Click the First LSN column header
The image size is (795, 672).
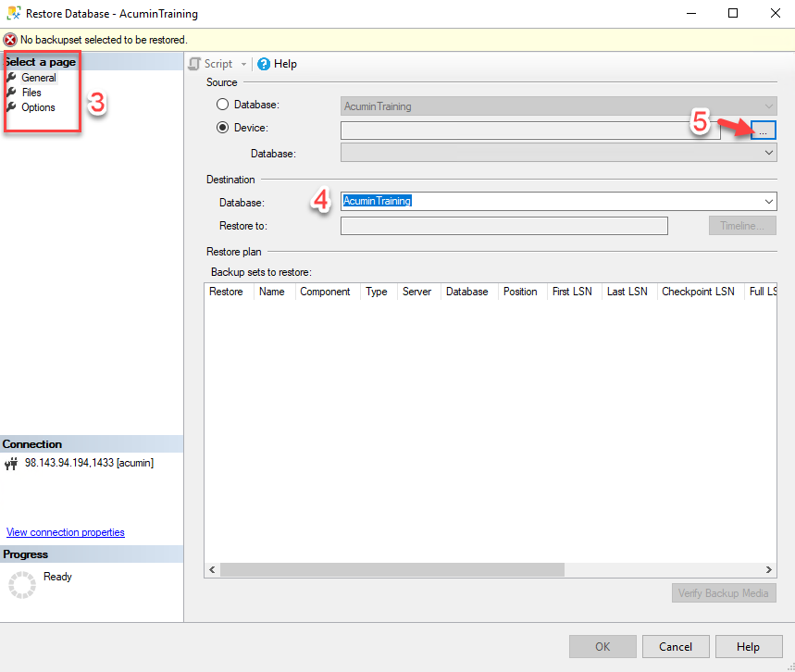(x=575, y=292)
